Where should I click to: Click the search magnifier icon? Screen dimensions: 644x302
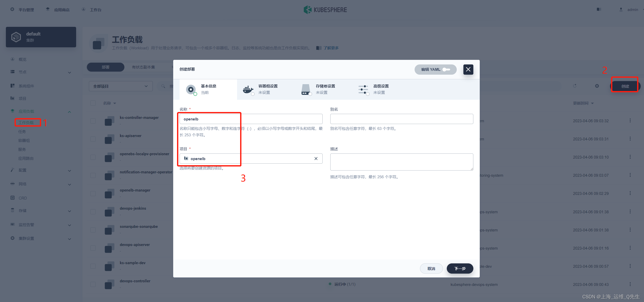(163, 86)
